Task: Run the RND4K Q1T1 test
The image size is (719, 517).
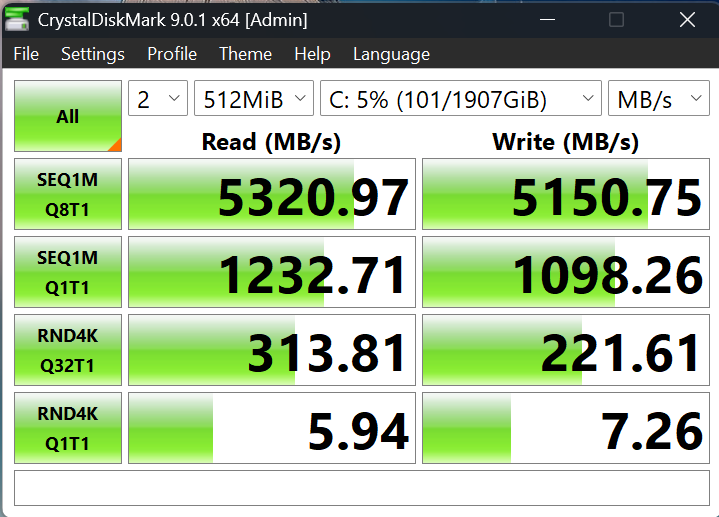Action: [68, 428]
